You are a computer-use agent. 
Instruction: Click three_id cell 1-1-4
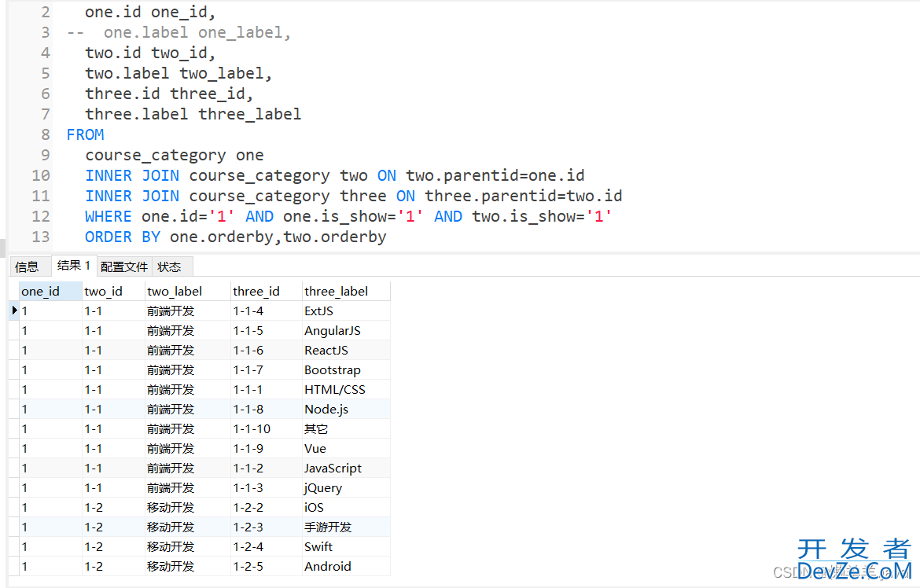267,311
